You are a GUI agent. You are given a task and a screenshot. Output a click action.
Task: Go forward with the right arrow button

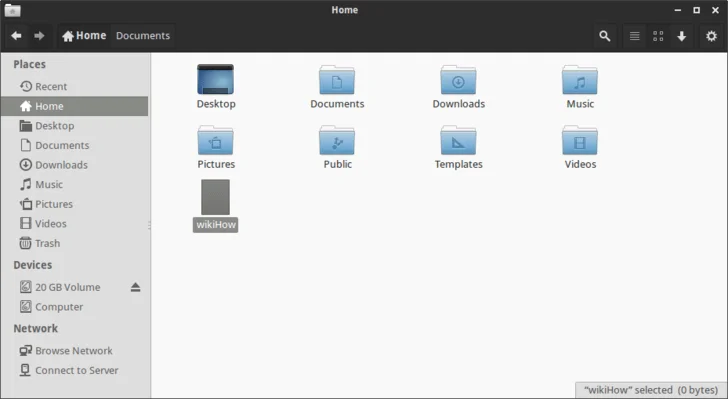tap(39, 36)
